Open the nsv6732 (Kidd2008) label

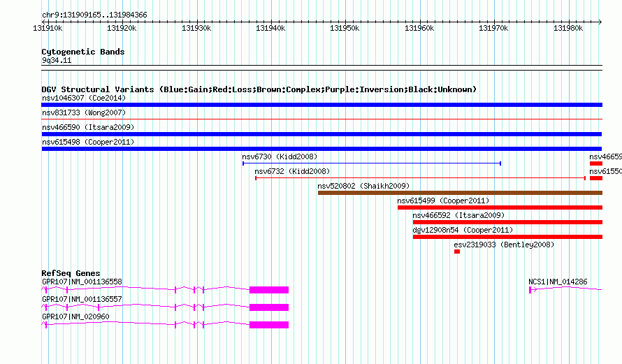[292, 171]
